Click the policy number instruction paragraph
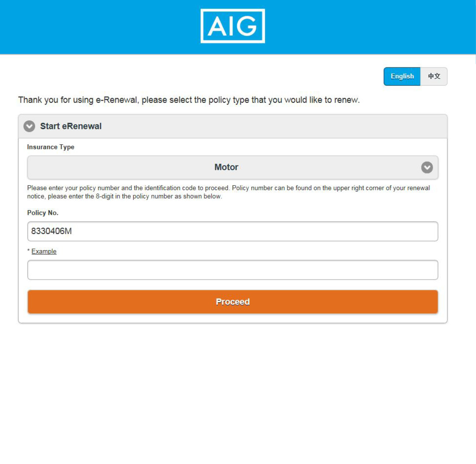Viewport: 476px width, 464px height. 229,192
